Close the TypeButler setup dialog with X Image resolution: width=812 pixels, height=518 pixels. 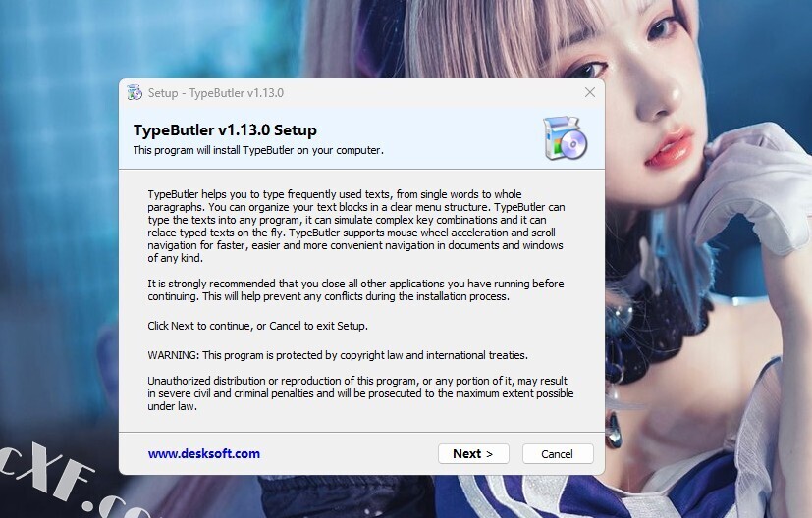[x=590, y=92]
